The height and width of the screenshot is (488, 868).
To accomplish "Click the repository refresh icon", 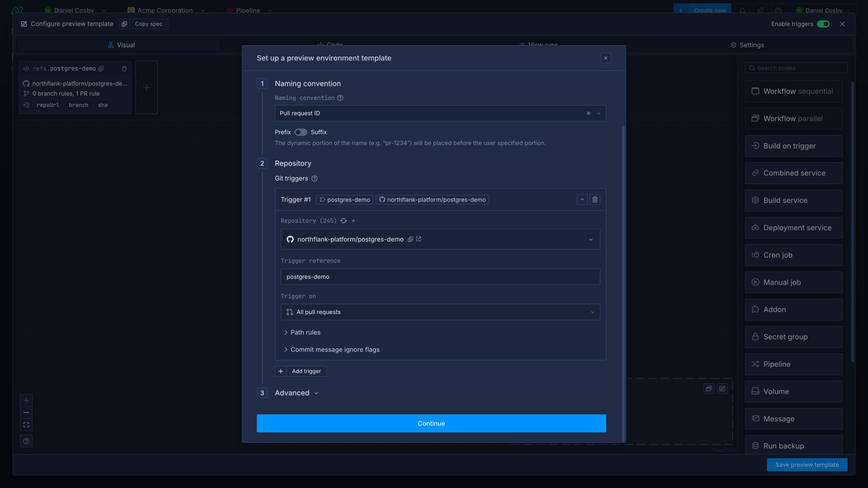I will pyautogui.click(x=344, y=221).
